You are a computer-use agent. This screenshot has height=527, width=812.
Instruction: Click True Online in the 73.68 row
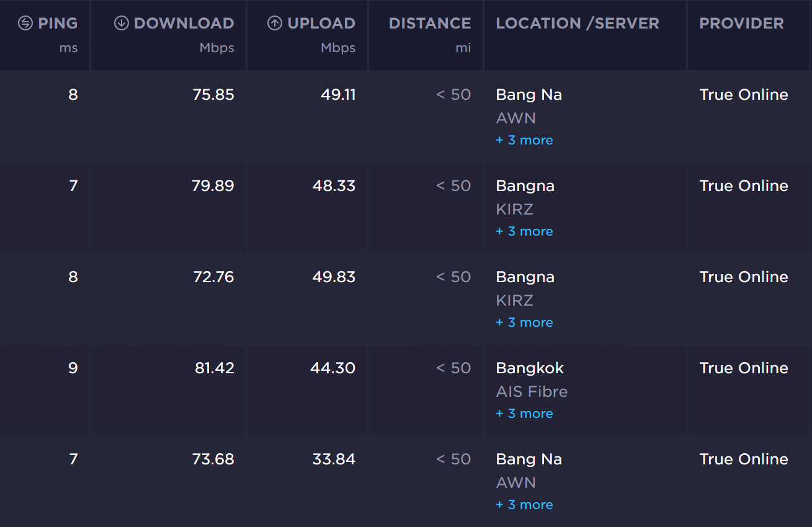(744, 459)
